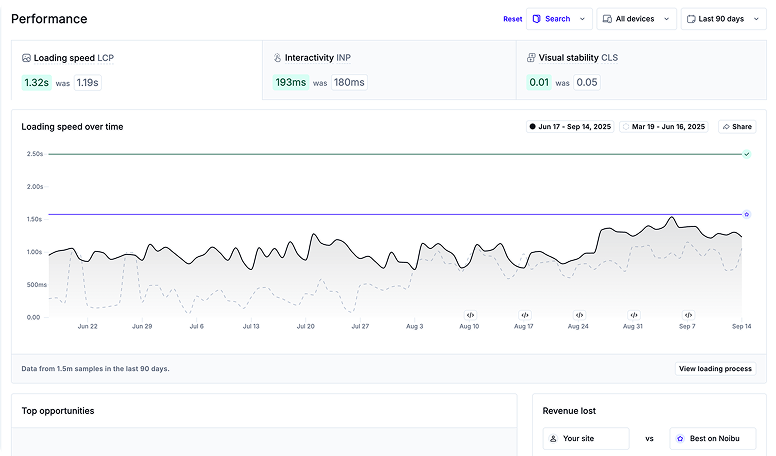Viewport: 776px width, 456px height.
Task: Click the green checkmark on the 2.50s line
Action: tap(746, 154)
